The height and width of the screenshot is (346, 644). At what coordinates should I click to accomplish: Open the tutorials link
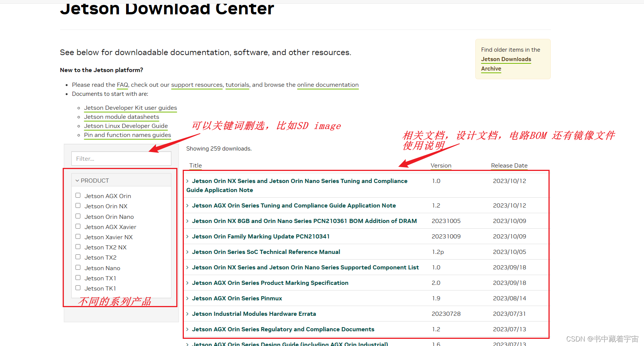237,85
